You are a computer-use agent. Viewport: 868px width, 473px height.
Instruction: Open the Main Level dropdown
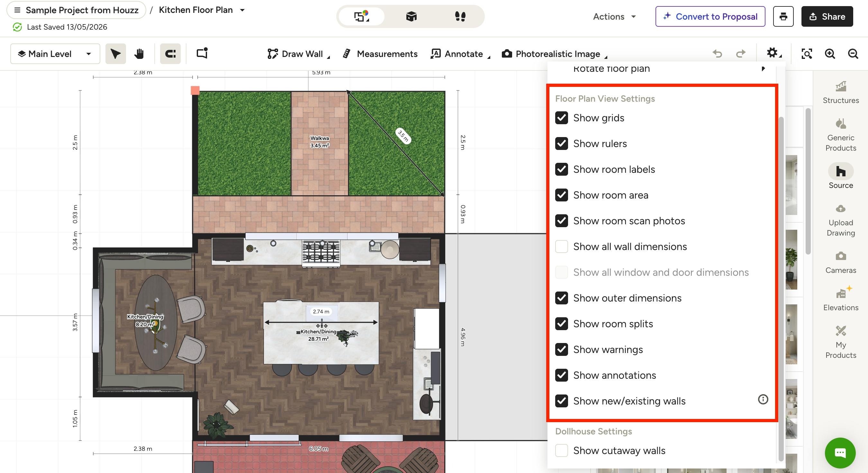click(55, 54)
